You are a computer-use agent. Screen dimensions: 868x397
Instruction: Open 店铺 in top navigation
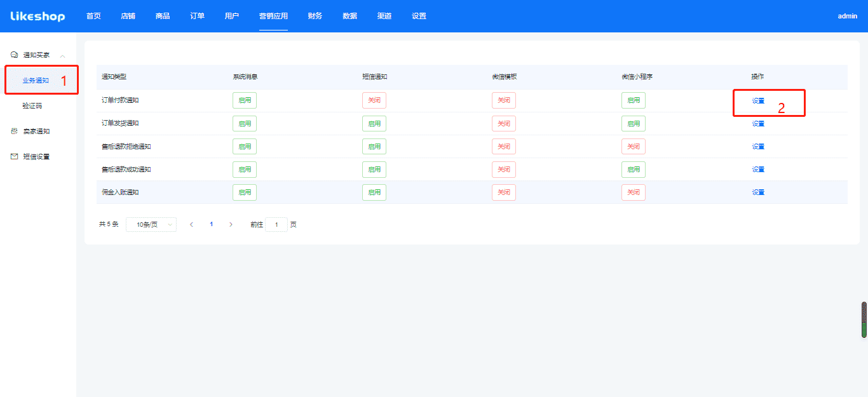(128, 16)
